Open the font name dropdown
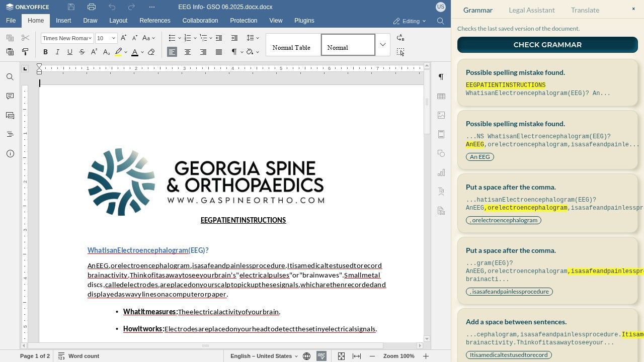Viewport: 644px width, 362px height. pyautogui.click(x=90, y=38)
